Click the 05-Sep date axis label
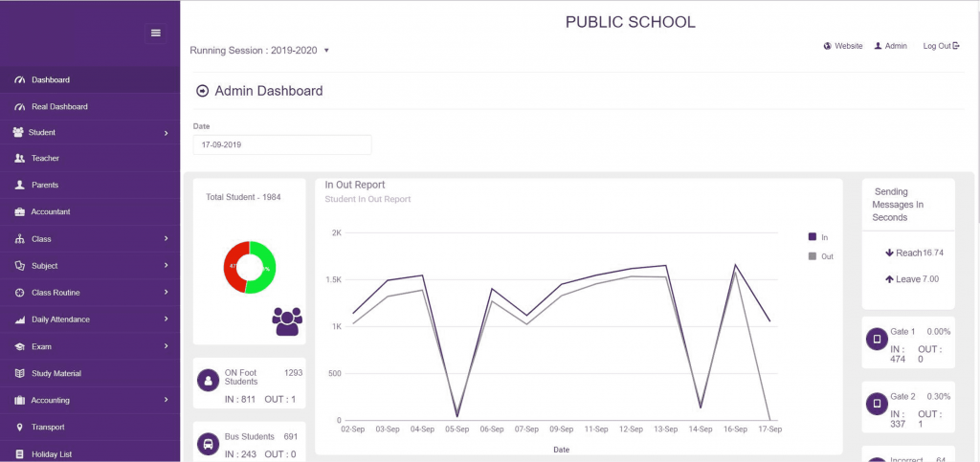The height and width of the screenshot is (462, 980). [x=457, y=429]
